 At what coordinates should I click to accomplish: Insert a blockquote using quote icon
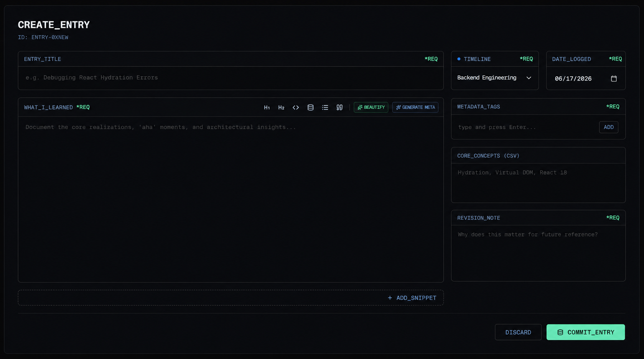tap(339, 108)
